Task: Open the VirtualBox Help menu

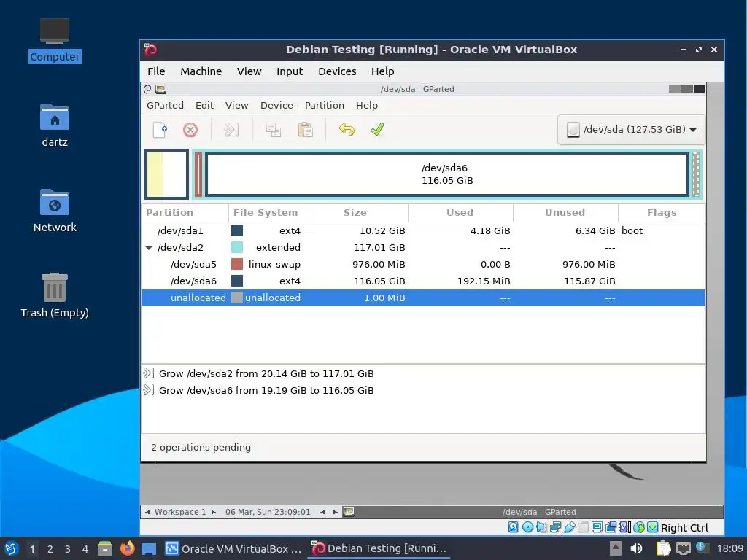Action: click(382, 71)
